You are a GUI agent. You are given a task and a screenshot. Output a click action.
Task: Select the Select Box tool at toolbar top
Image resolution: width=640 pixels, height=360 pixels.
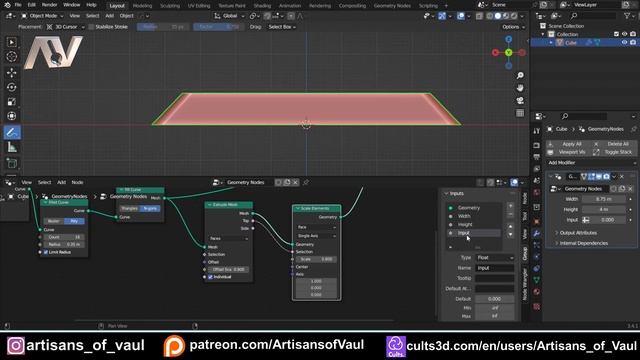click(12, 42)
